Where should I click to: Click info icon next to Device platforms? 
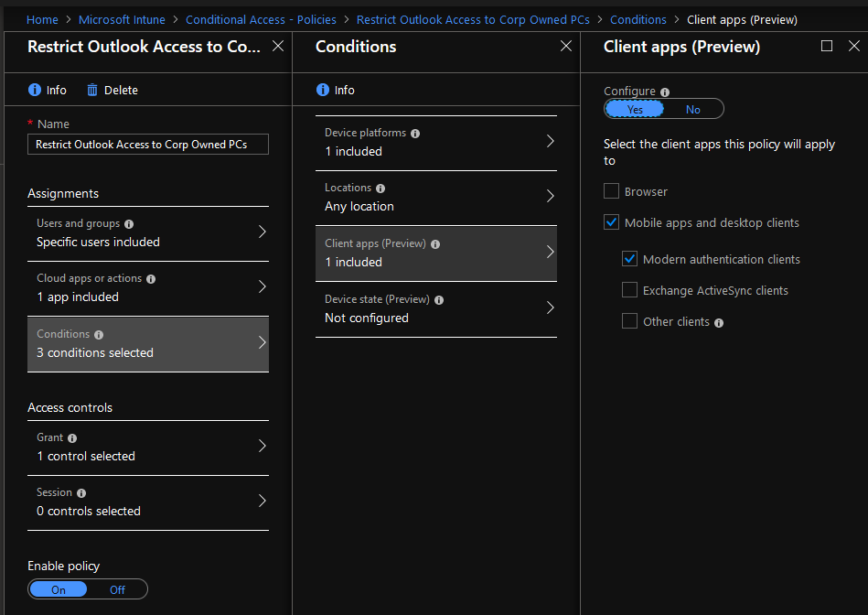coord(415,134)
